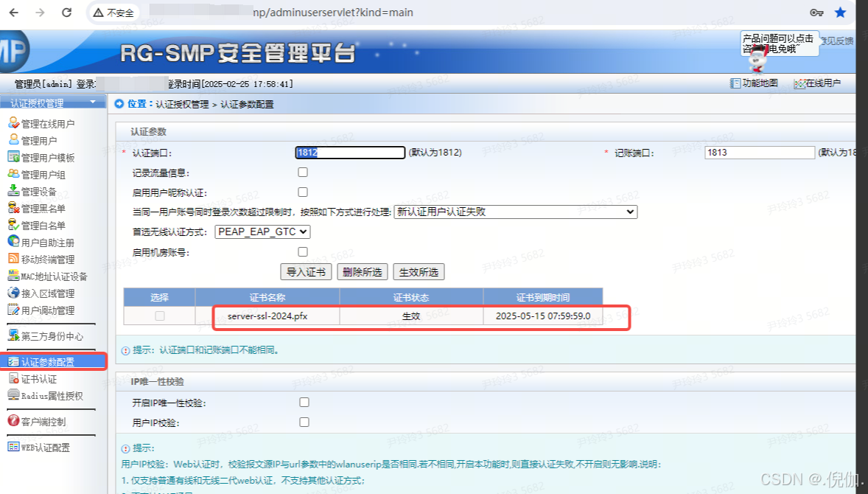Screen dimensions: 868x494
Task: Click the 证书状态 column header
Action: pos(411,297)
